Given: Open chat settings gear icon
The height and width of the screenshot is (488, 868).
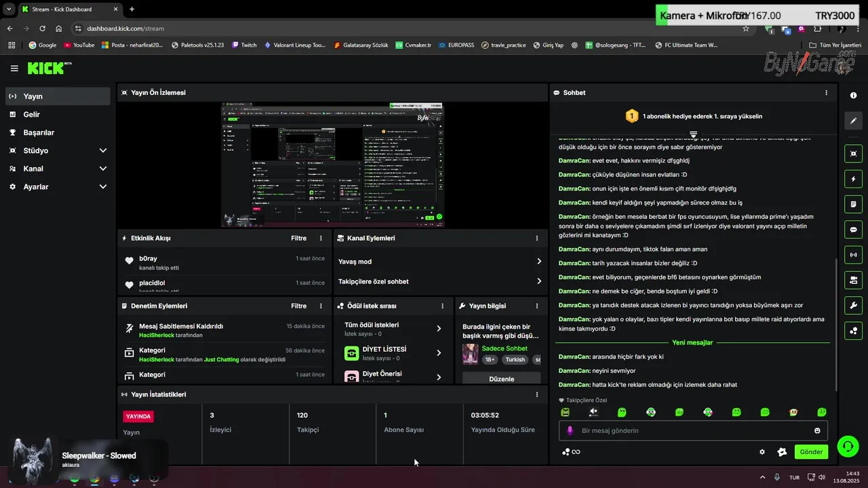Looking at the screenshot, I should click(x=762, y=452).
